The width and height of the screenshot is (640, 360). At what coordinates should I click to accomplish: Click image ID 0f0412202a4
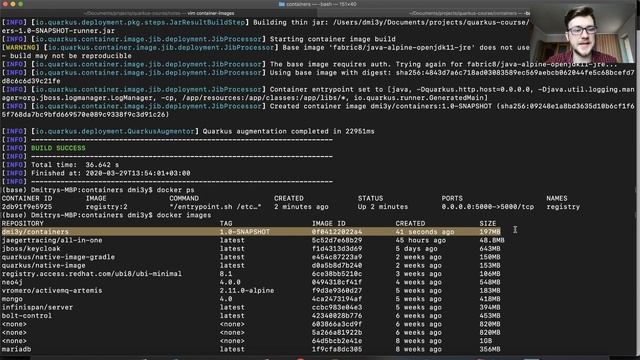[337, 232]
